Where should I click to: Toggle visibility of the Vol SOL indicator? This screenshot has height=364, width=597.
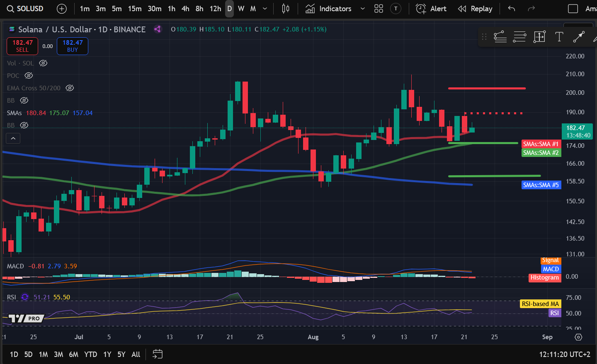(43, 63)
